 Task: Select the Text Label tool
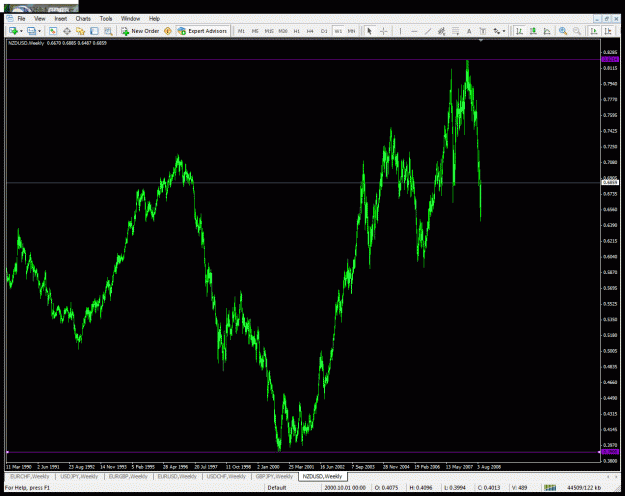(x=483, y=31)
